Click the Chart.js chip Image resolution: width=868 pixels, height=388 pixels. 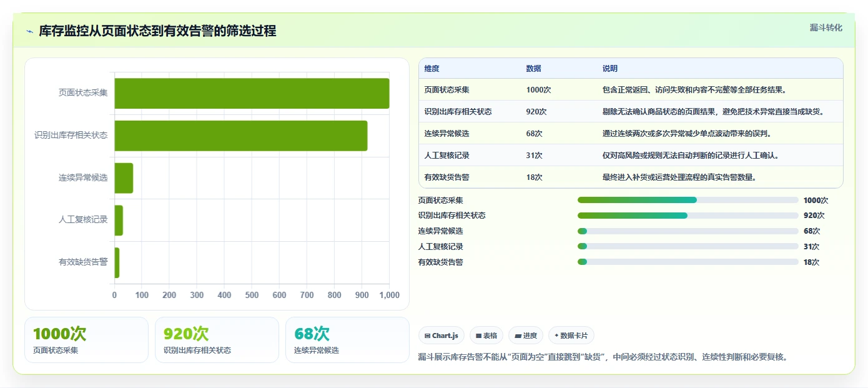[441, 336]
